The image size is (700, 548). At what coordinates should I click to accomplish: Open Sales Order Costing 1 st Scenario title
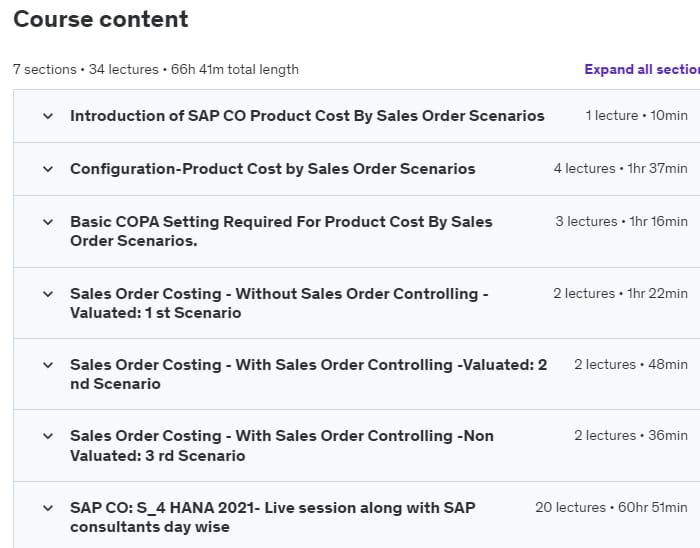[279, 303]
